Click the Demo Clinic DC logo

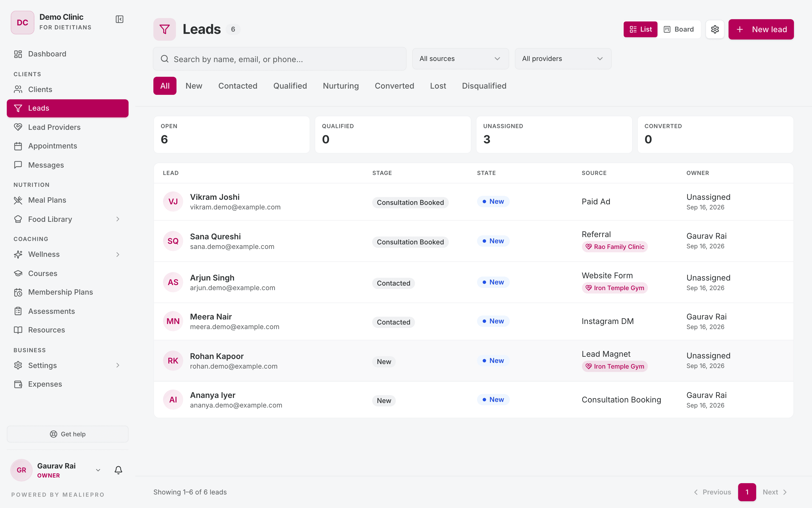pos(23,23)
